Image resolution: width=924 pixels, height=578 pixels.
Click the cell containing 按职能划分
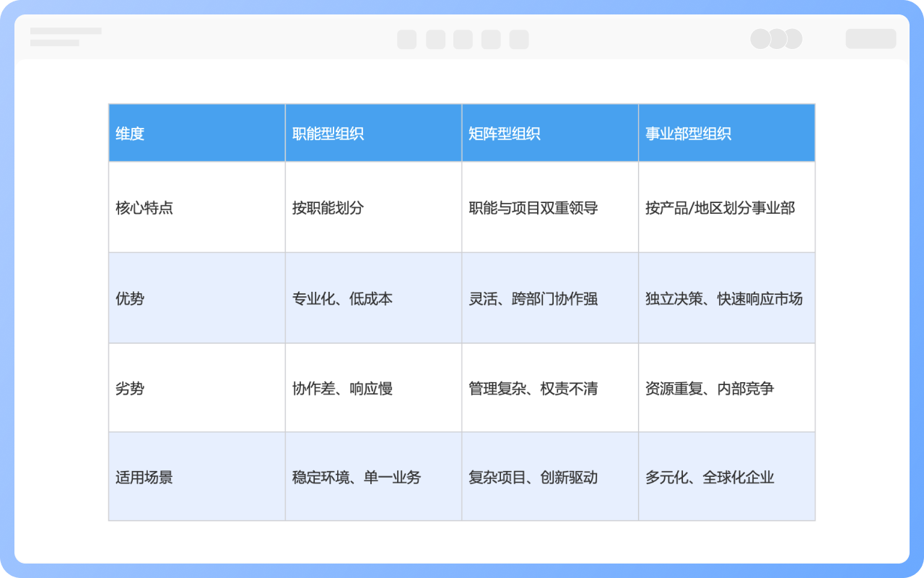pyautogui.click(x=373, y=207)
